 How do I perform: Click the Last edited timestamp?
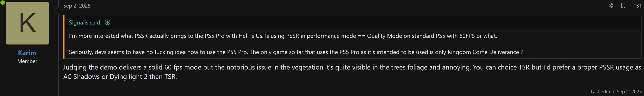coord(616,92)
